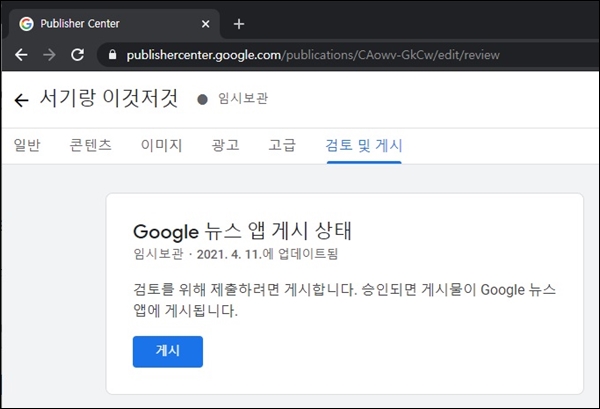This screenshot has width=600, height=409.
Task: Click the browser forward arrow
Action: (x=49, y=55)
